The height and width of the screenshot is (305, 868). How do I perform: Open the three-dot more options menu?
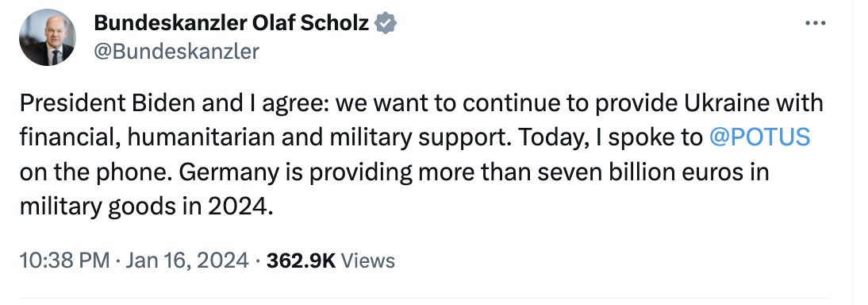(816, 23)
